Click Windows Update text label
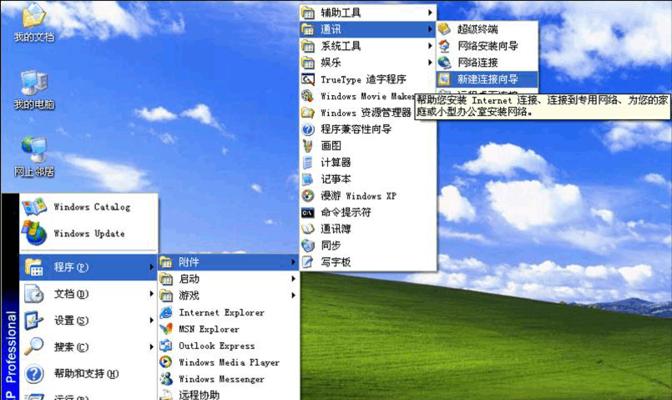The width and height of the screenshot is (672, 400). coord(89,234)
